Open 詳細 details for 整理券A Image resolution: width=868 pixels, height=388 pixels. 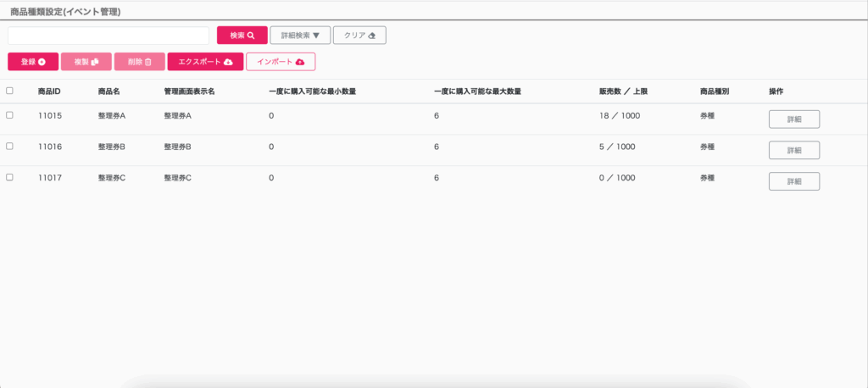793,119
